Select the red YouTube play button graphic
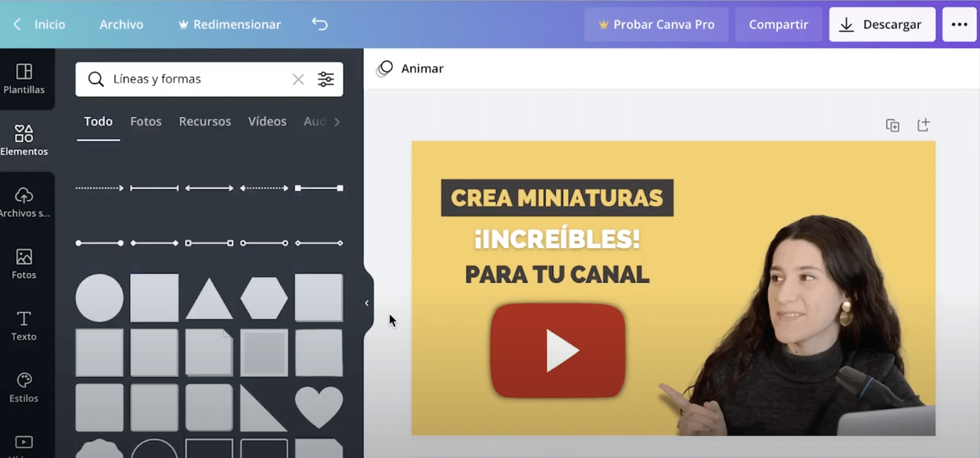Screen dimensions: 980x458 [558, 350]
